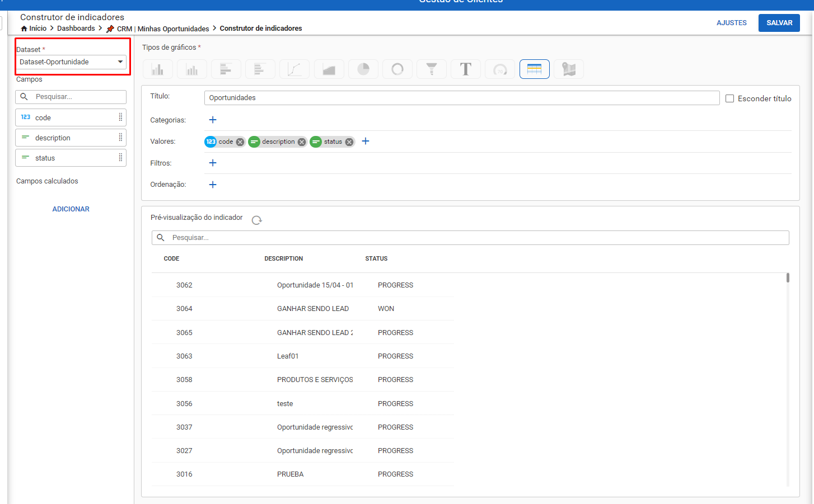
Task: Go to Início breadcrumb
Action: [38, 29]
